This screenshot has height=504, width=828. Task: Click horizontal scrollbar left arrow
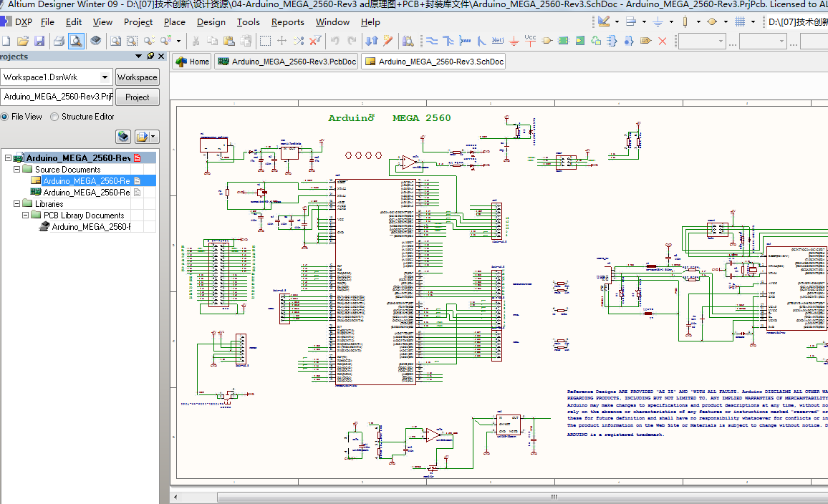[175, 497]
